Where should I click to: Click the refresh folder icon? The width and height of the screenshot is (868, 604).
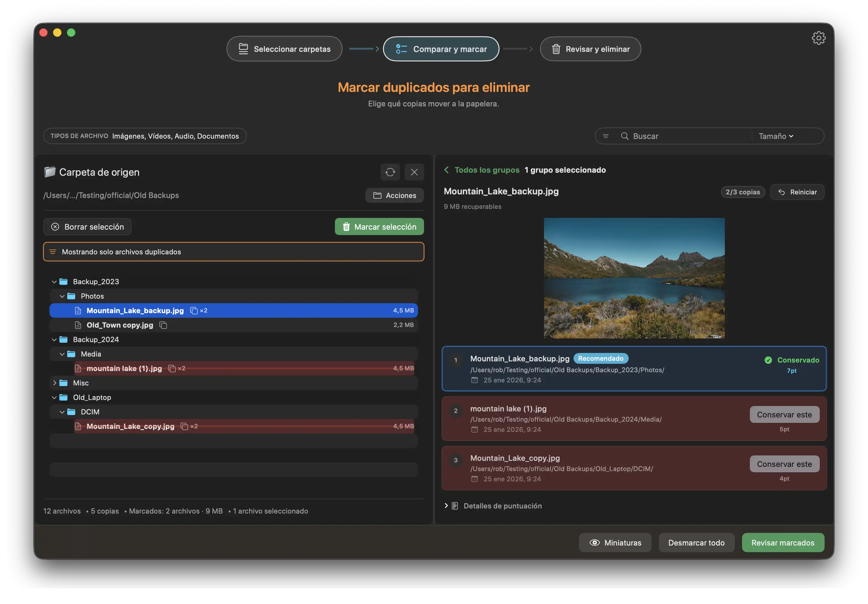coord(390,172)
